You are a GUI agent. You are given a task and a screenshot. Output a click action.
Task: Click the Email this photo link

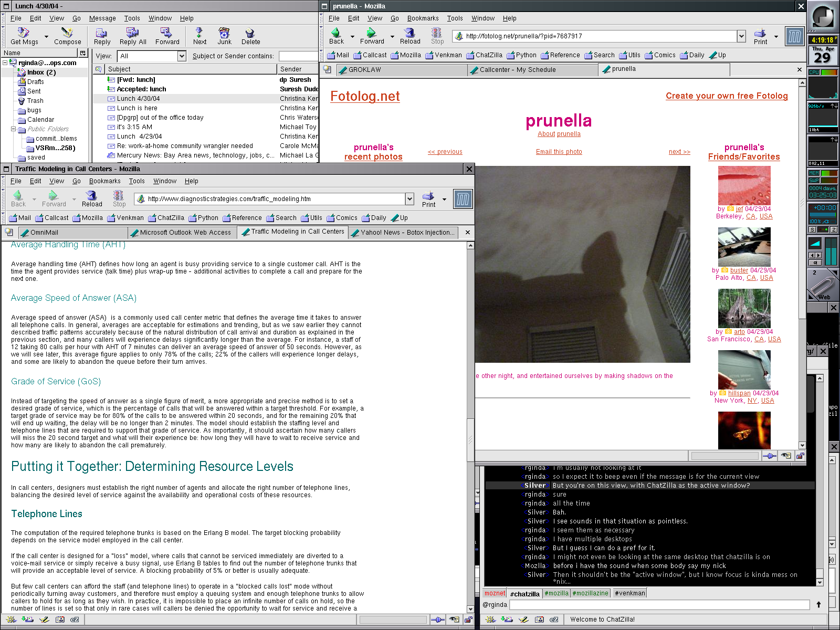click(x=559, y=152)
